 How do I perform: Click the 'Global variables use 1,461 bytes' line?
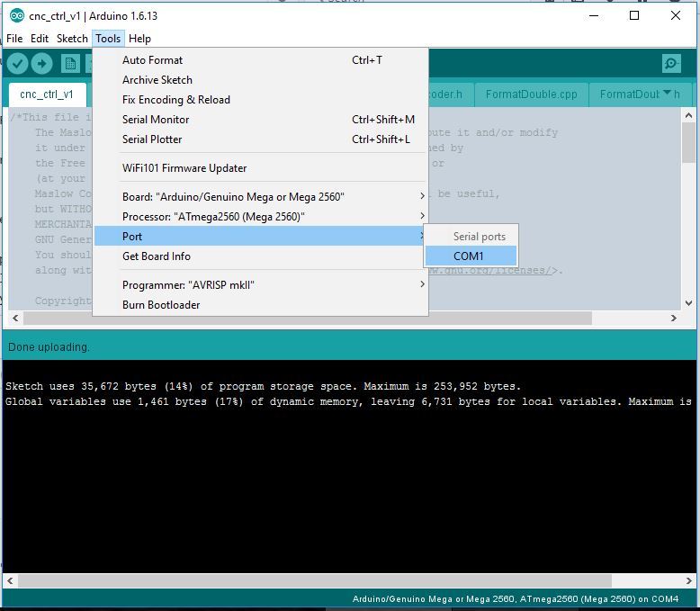(x=348, y=401)
